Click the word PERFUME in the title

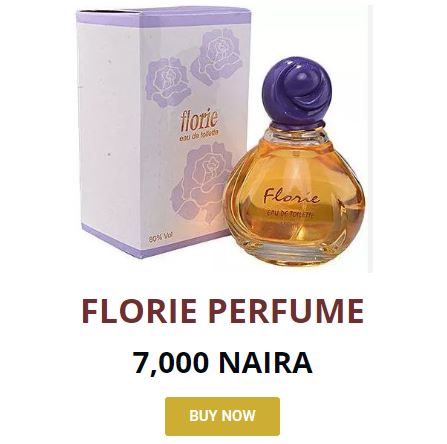click(286, 311)
